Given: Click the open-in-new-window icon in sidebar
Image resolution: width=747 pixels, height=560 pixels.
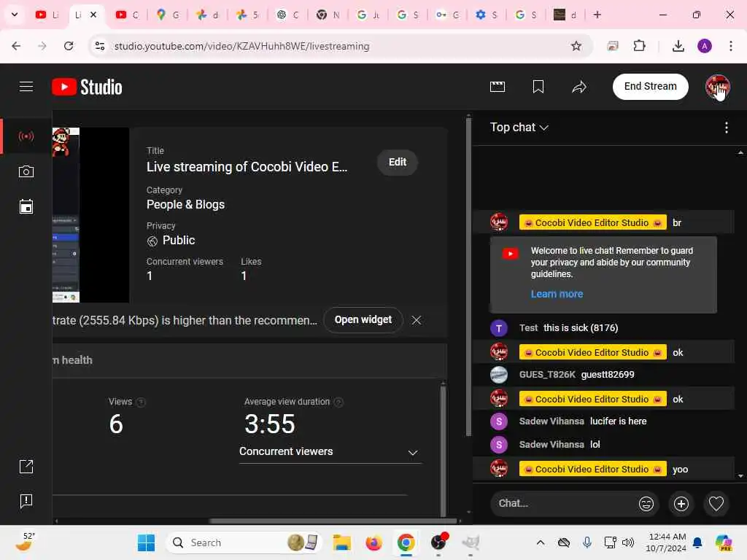Looking at the screenshot, I should pos(26,466).
